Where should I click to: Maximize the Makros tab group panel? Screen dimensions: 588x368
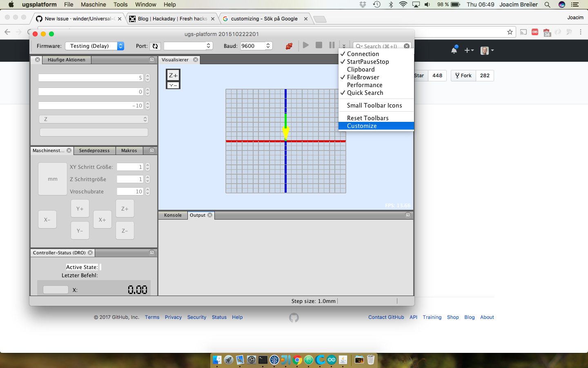click(152, 150)
